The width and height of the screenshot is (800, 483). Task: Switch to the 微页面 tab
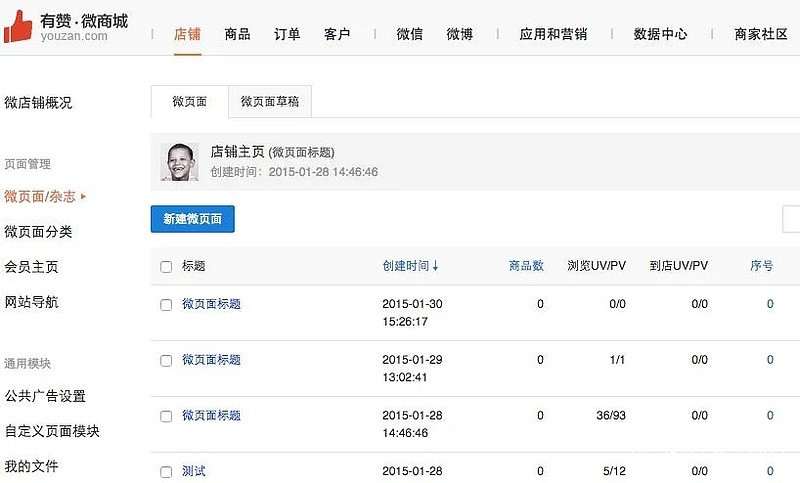click(189, 101)
